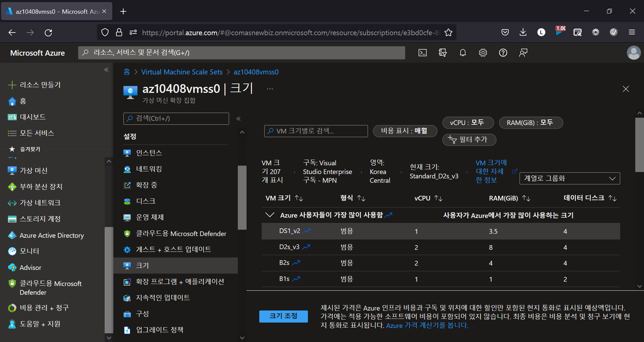Open VM 크기에 대한 자세한 정보 link
644x342 pixels.
click(491, 171)
